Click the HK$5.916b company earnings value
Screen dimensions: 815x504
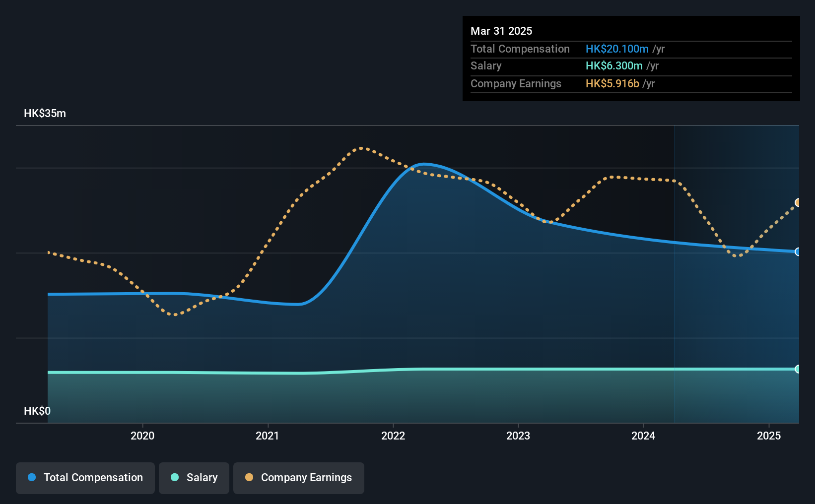612,83
